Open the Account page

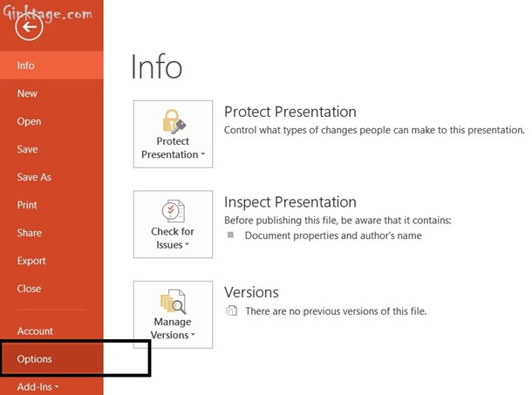tap(51, 330)
